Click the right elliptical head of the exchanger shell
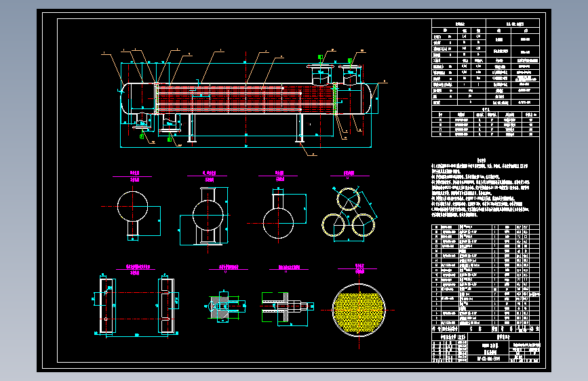Viewport: 588px width, 381px height. pos(367,98)
